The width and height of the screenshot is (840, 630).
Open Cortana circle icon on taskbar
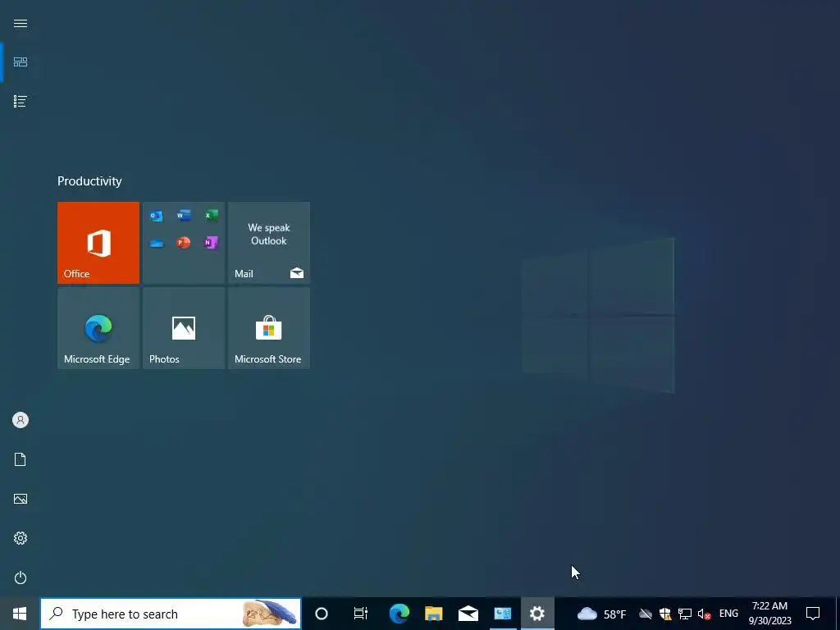(322, 614)
